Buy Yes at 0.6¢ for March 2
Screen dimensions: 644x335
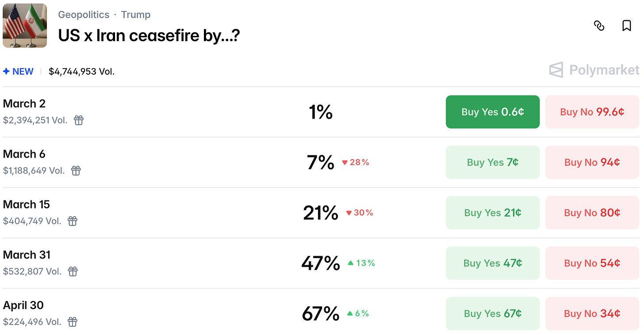pos(492,112)
